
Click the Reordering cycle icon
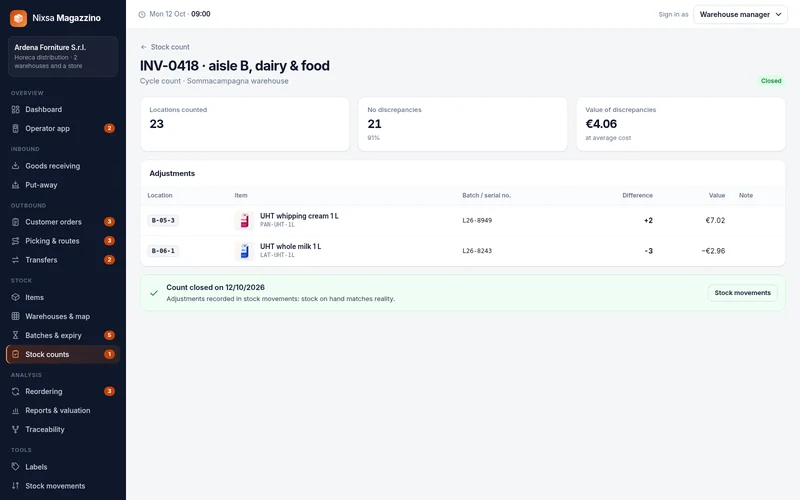pos(15,391)
